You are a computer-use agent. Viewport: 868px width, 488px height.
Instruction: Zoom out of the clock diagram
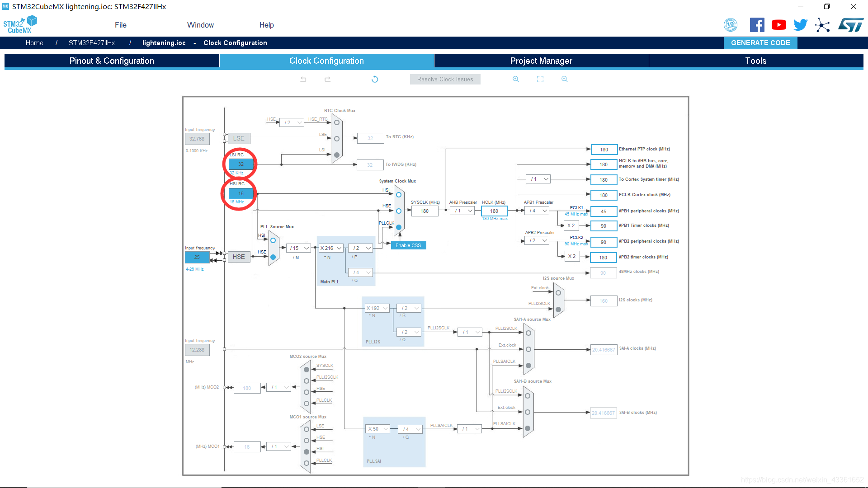564,79
